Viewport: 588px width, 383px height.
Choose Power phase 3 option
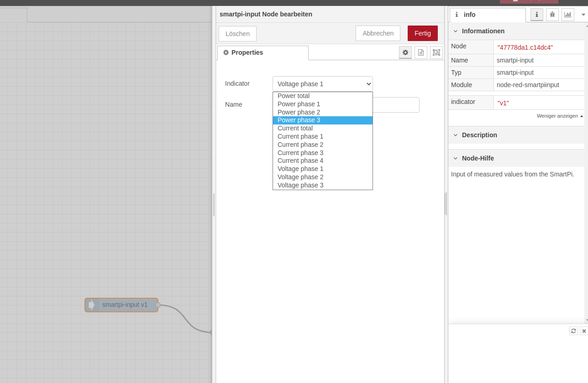click(323, 120)
